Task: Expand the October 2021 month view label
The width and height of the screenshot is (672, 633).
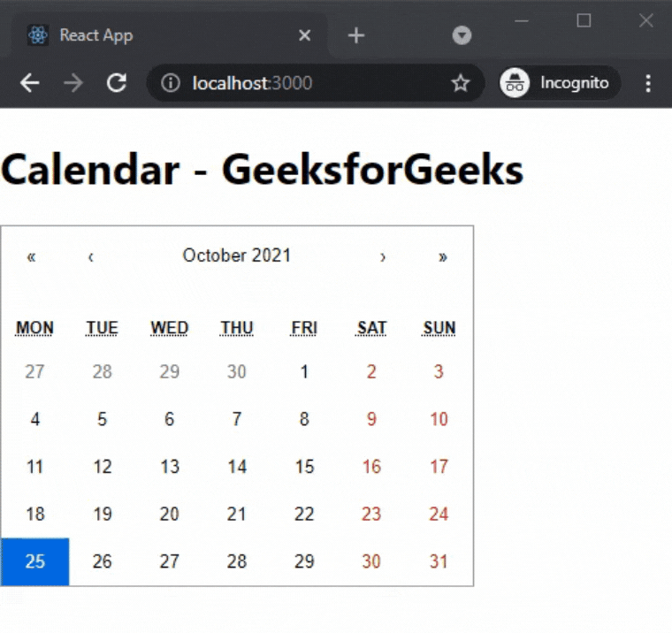Action: [236, 256]
